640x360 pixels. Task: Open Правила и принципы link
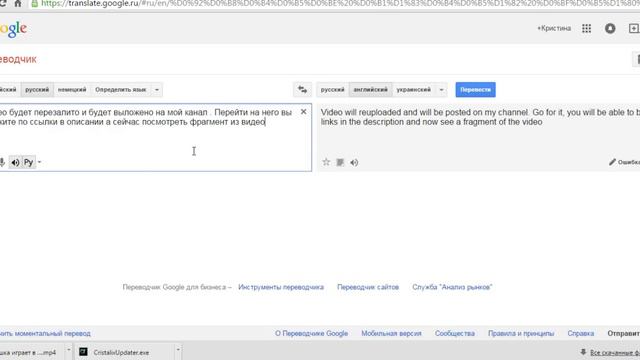point(521,333)
